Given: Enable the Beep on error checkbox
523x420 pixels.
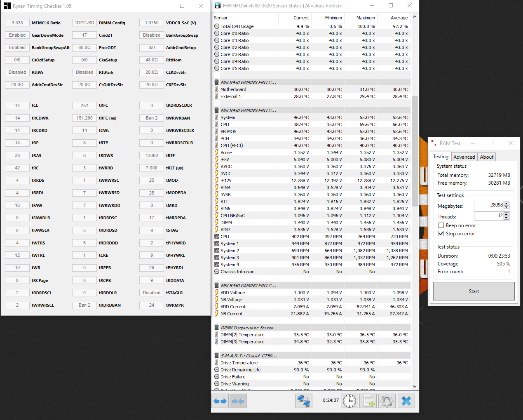Looking at the screenshot, I should click(441, 225).
